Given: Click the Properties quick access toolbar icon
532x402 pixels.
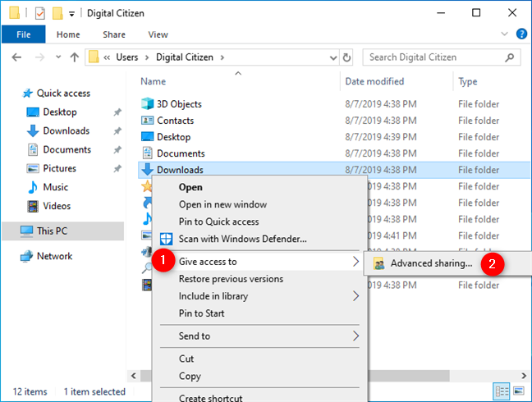Looking at the screenshot, I should [39, 13].
